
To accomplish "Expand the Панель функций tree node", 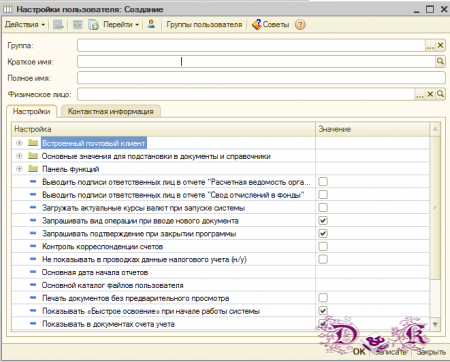I will pos(19,169).
